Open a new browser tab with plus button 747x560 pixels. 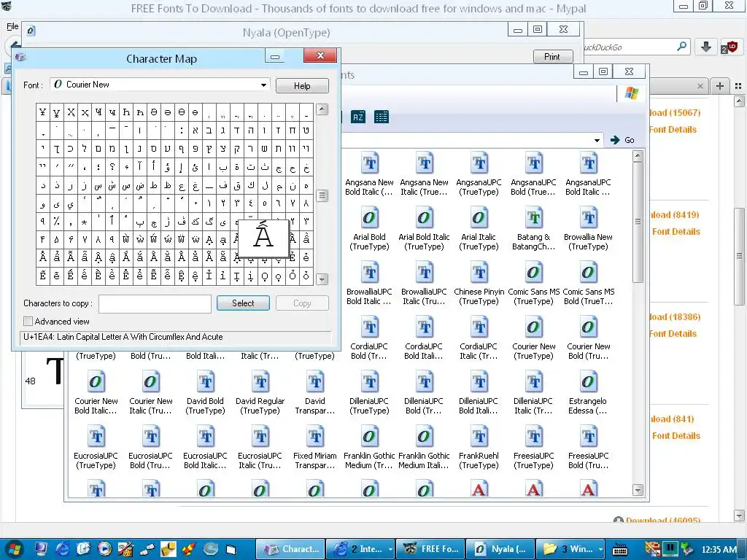[720, 86]
